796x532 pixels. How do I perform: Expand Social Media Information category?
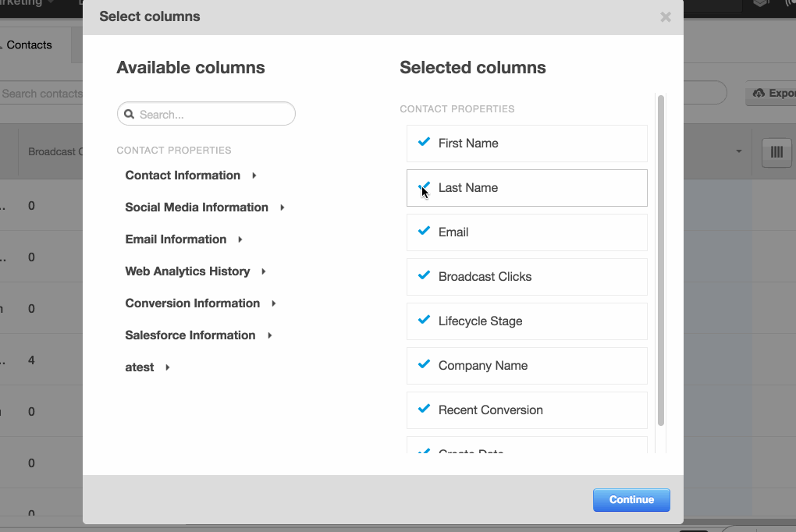(x=204, y=207)
